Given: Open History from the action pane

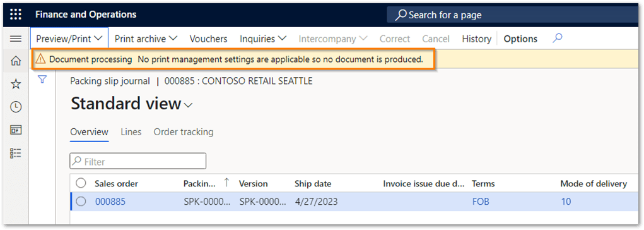Looking at the screenshot, I should [476, 39].
